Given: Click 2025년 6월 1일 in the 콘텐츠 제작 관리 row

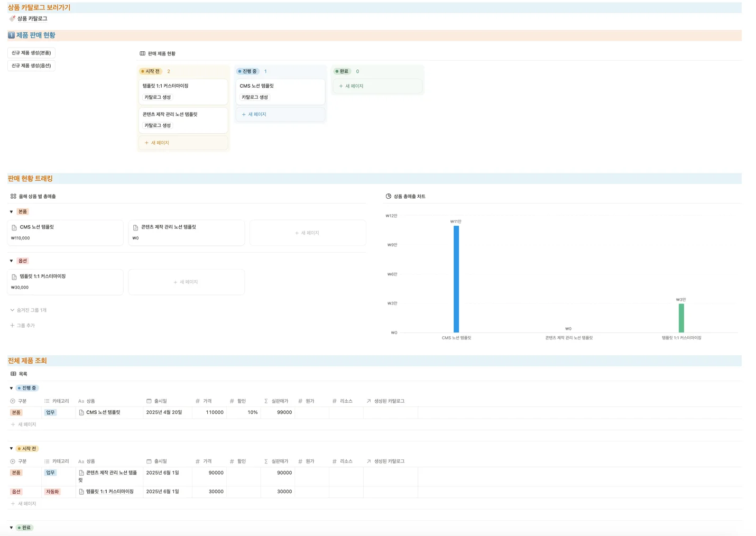Looking at the screenshot, I should pyautogui.click(x=162, y=473).
